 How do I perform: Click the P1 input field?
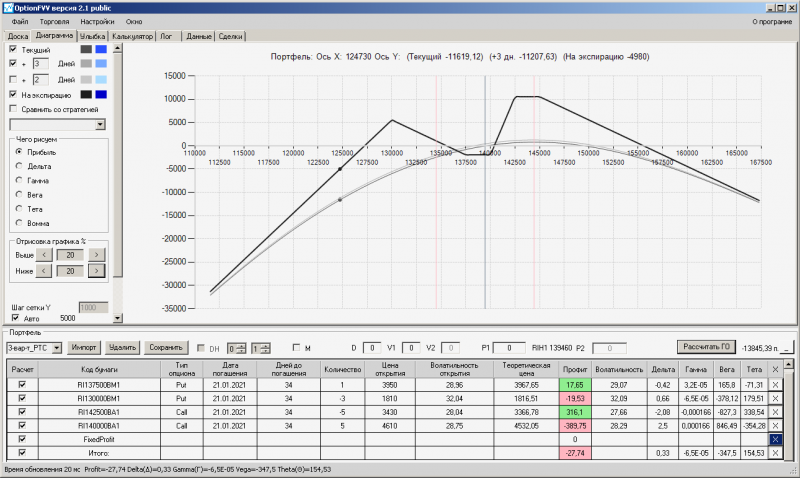pyautogui.click(x=509, y=348)
